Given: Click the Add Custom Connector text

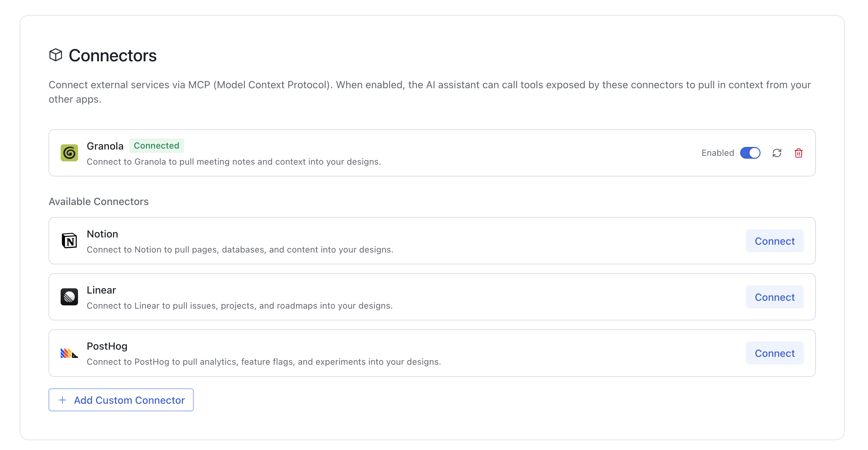Looking at the screenshot, I should [129, 400].
